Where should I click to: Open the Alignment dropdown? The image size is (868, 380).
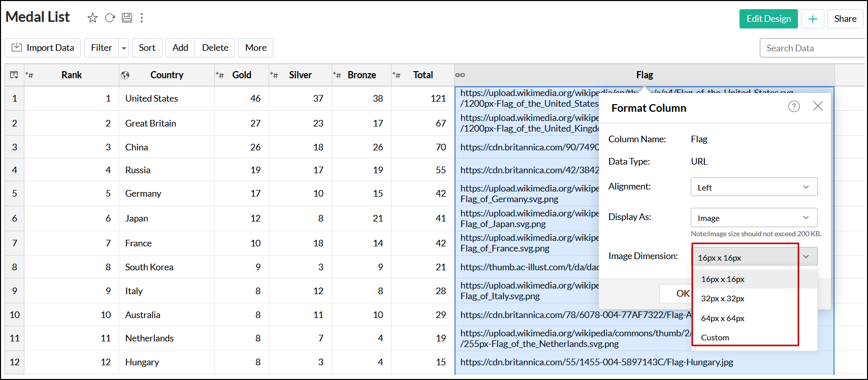(754, 187)
